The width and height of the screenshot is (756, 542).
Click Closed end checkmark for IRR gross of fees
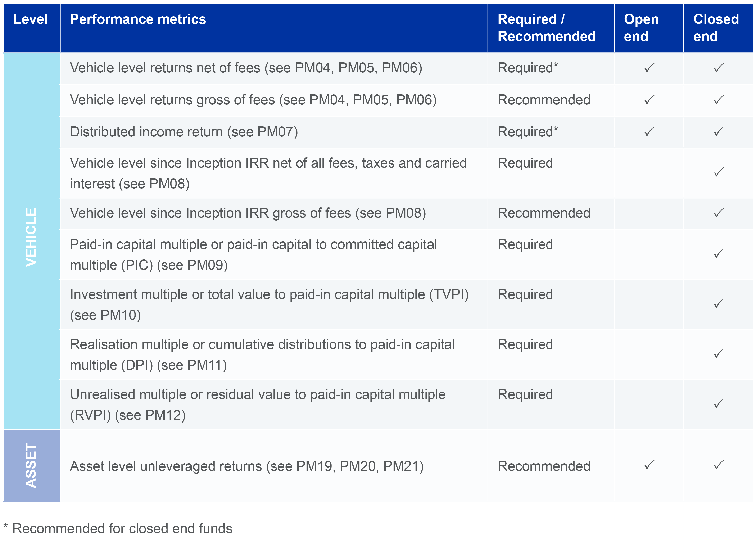pyautogui.click(x=719, y=213)
